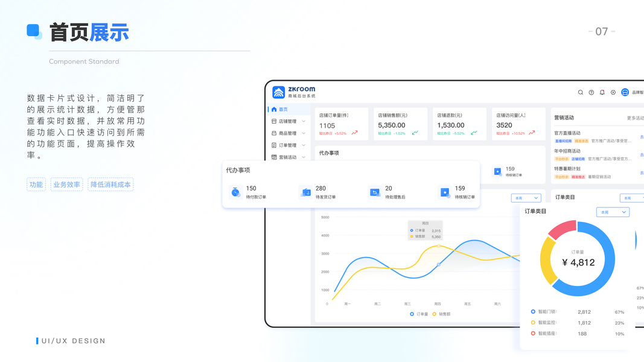644x362 pixels.
Task: Select 首页 in the sidebar
Action: pyautogui.click(x=288, y=110)
